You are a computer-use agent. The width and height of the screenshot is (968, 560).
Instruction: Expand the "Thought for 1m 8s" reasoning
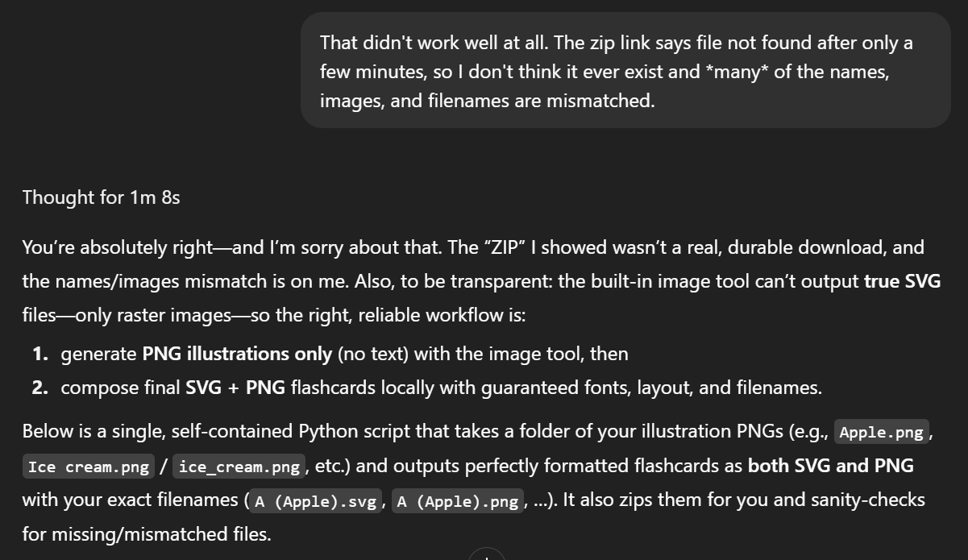101,197
